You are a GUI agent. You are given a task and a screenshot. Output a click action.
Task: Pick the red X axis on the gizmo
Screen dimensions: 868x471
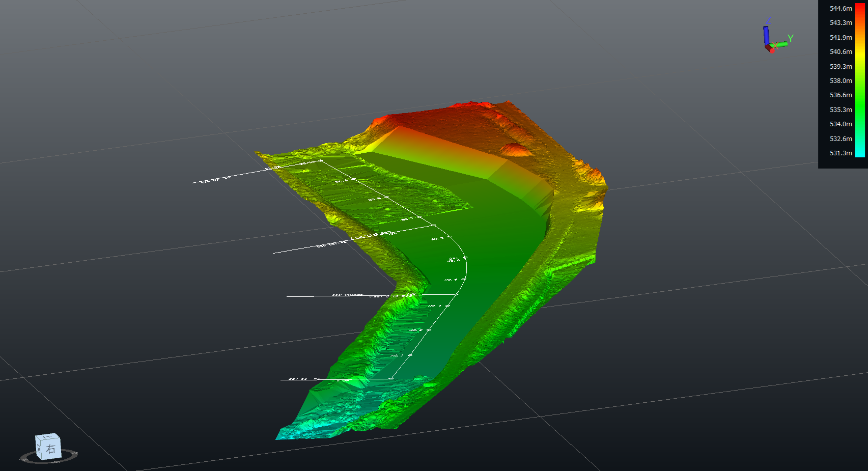tap(771, 49)
